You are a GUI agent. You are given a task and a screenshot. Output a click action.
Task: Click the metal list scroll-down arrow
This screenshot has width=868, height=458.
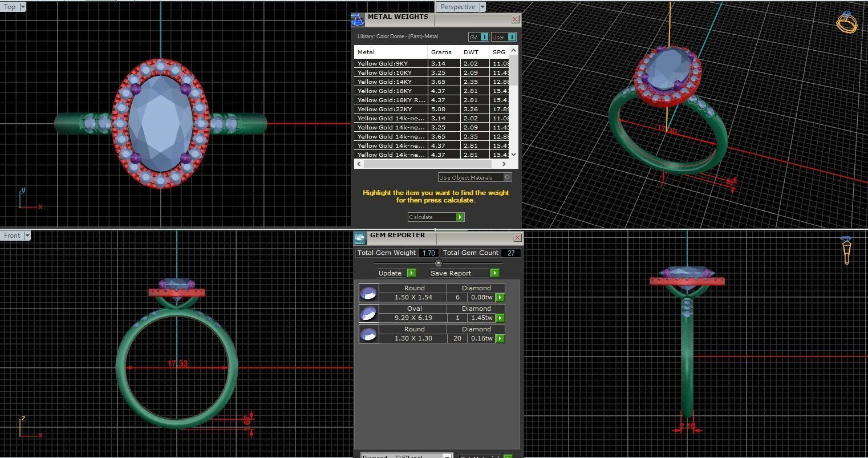tap(513, 155)
